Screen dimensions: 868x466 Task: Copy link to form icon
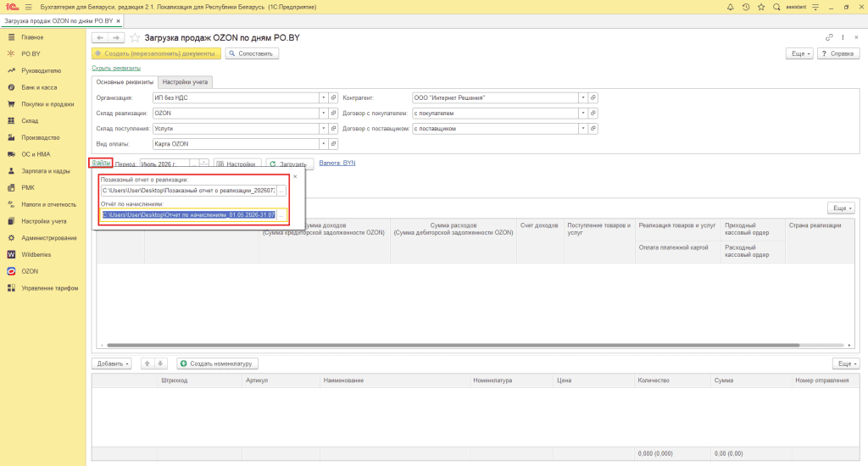pos(829,37)
